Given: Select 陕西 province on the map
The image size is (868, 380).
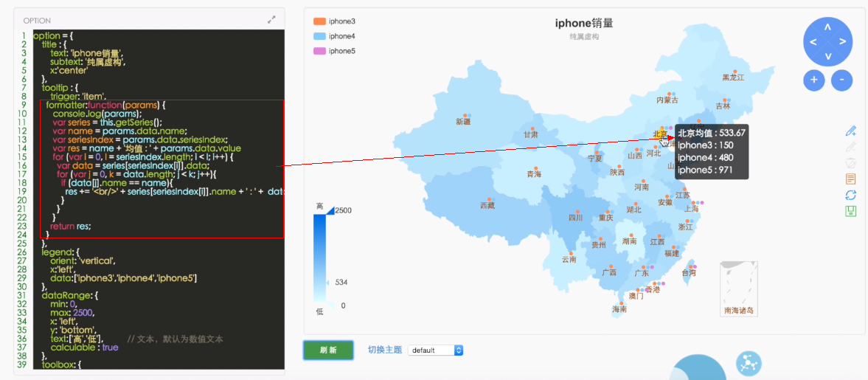Looking at the screenshot, I should (x=617, y=172).
